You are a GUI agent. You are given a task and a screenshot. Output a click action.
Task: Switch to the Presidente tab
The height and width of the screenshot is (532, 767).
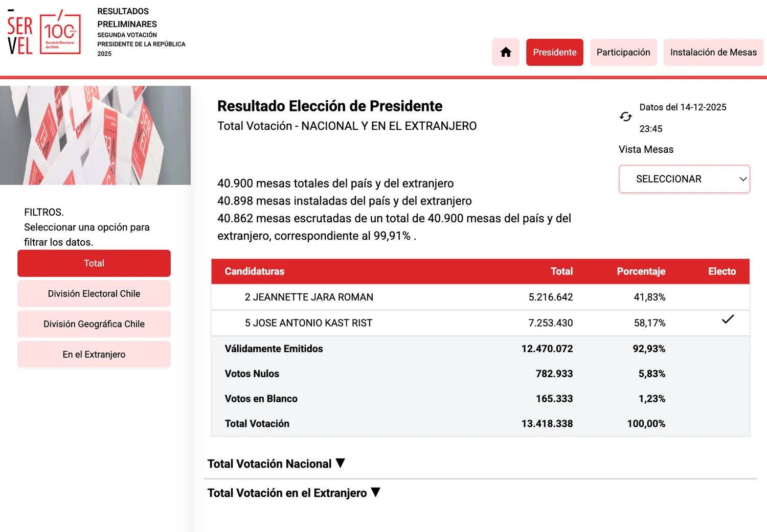[x=554, y=52]
